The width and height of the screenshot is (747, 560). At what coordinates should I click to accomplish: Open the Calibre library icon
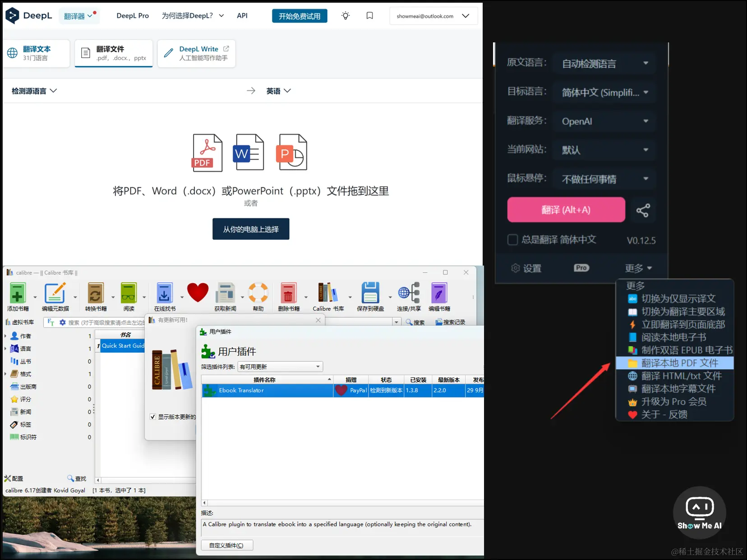click(328, 293)
